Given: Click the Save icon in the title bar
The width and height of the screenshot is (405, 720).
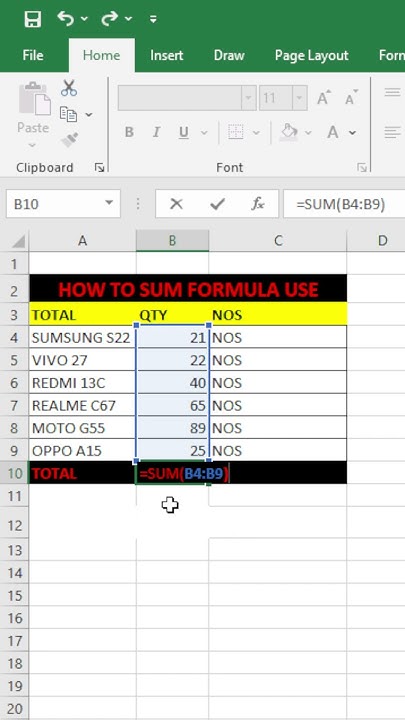Looking at the screenshot, I should 33,19.
